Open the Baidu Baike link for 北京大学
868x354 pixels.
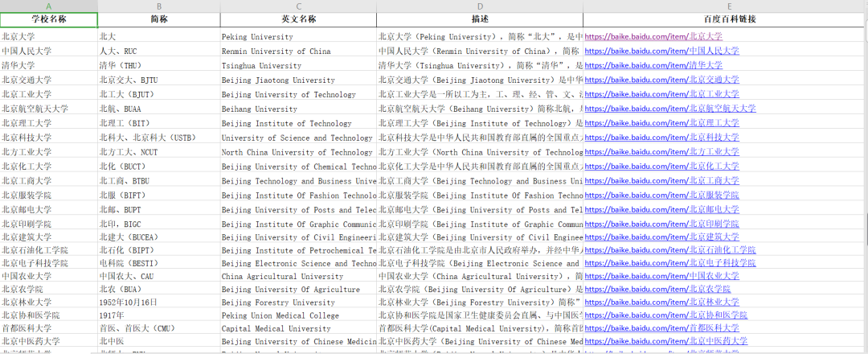pos(653,36)
